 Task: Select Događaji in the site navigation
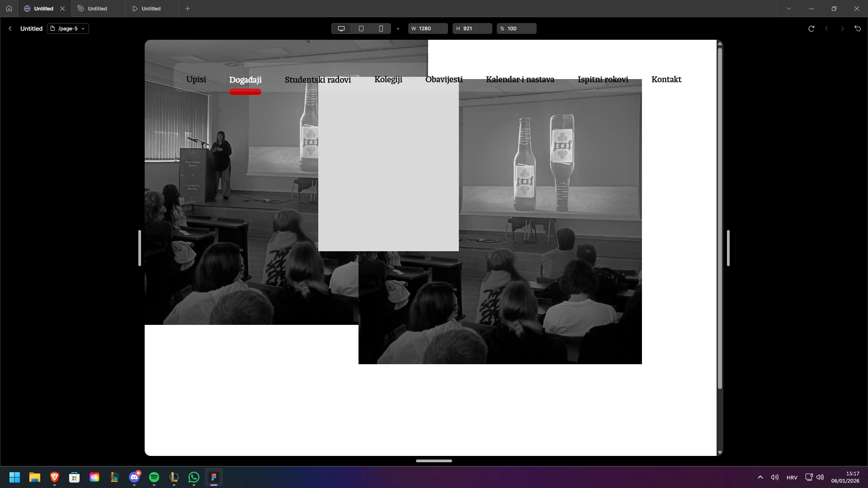(x=245, y=80)
